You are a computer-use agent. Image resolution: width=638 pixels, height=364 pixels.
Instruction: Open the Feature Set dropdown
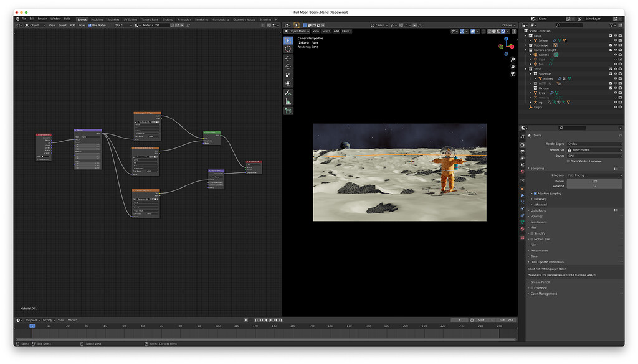pos(594,150)
